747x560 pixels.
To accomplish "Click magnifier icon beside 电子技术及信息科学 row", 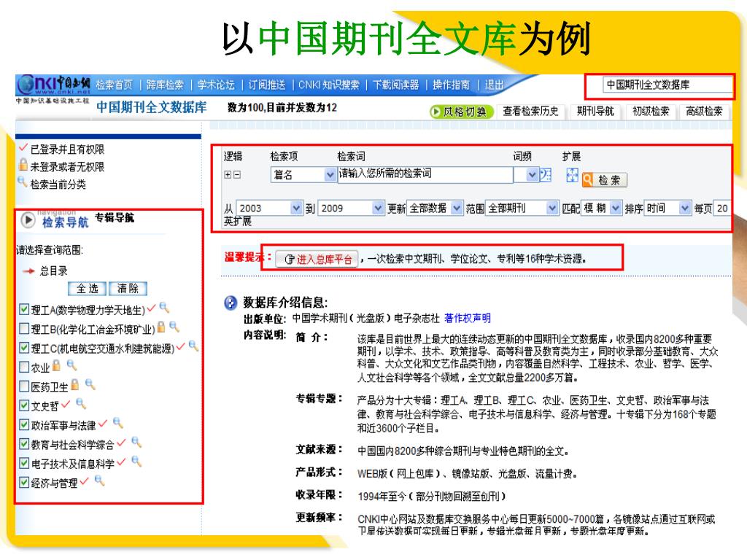I will point(136,462).
